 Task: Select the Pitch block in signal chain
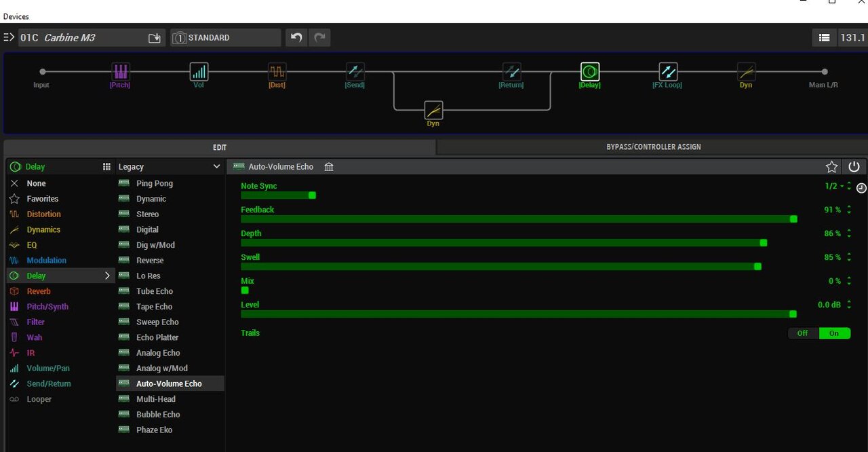(120, 72)
